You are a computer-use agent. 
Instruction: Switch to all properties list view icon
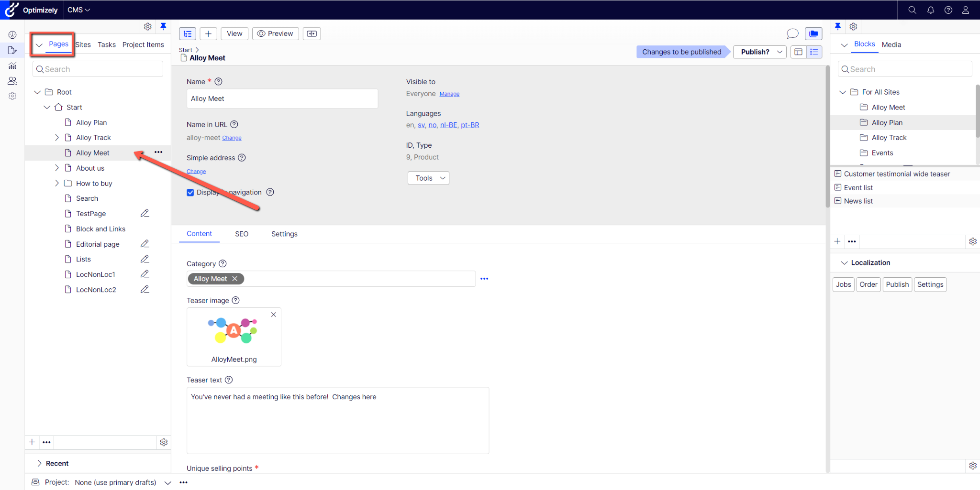pos(814,52)
